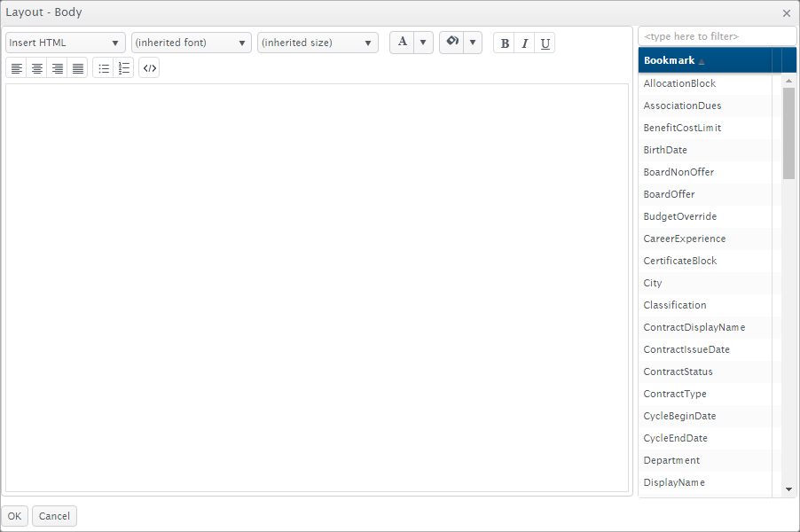800x532 pixels.
Task: Center align text
Action: [36, 68]
